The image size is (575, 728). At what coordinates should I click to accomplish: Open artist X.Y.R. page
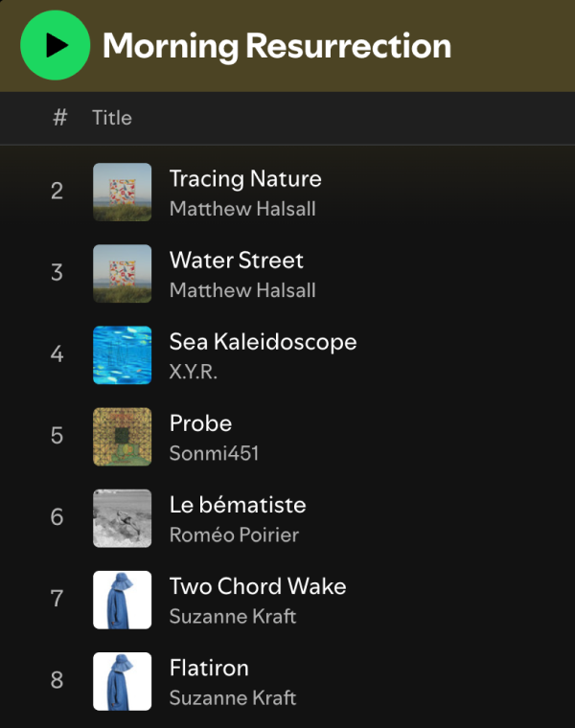[194, 372]
